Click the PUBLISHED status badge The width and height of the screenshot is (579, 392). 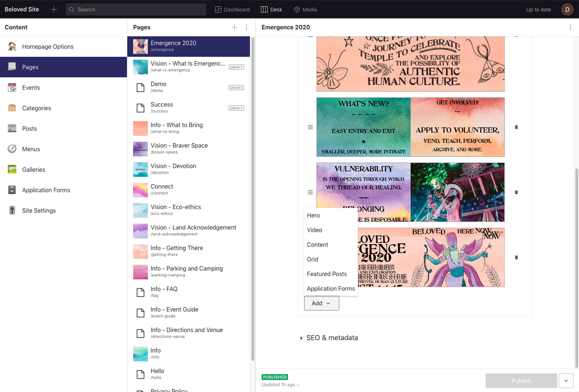(275, 377)
